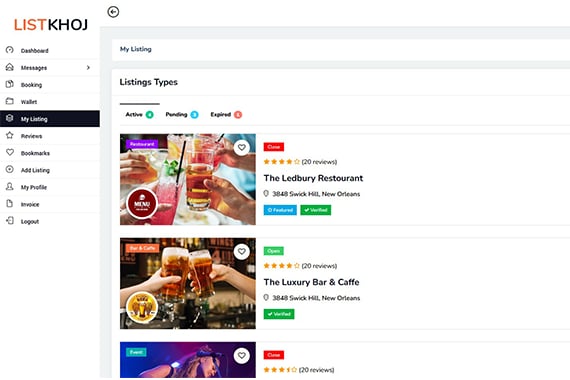Viewport: 570px width, 380px height.
Task: Select My Listing menu item
Action: tap(50, 119)
